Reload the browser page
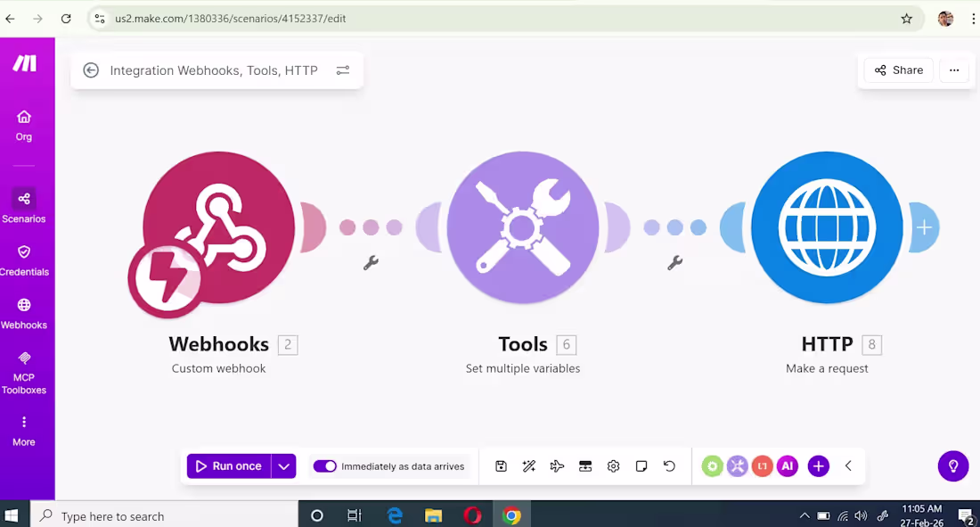980x527 pixels. [66, 19]
